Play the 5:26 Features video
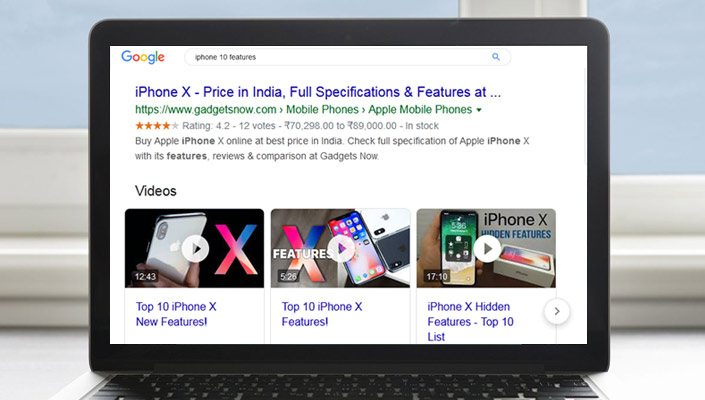The width and height of the screenshot is (705, 400). click(340, 248)
